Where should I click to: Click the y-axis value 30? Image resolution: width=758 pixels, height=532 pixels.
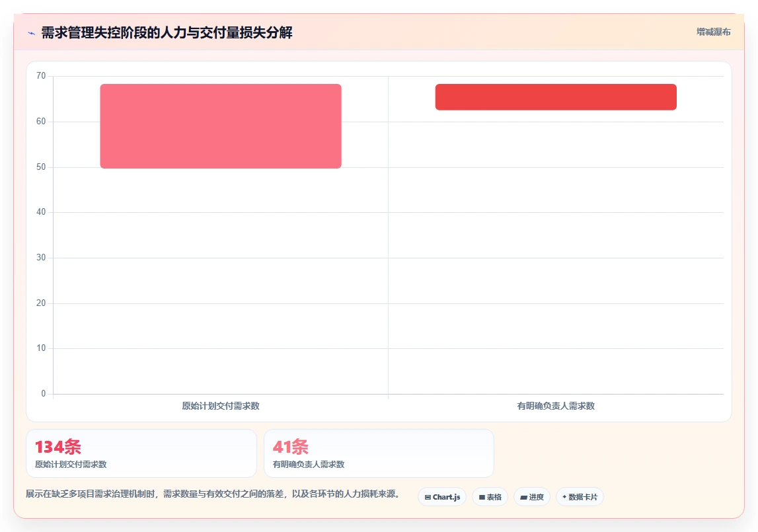[41, 257]
